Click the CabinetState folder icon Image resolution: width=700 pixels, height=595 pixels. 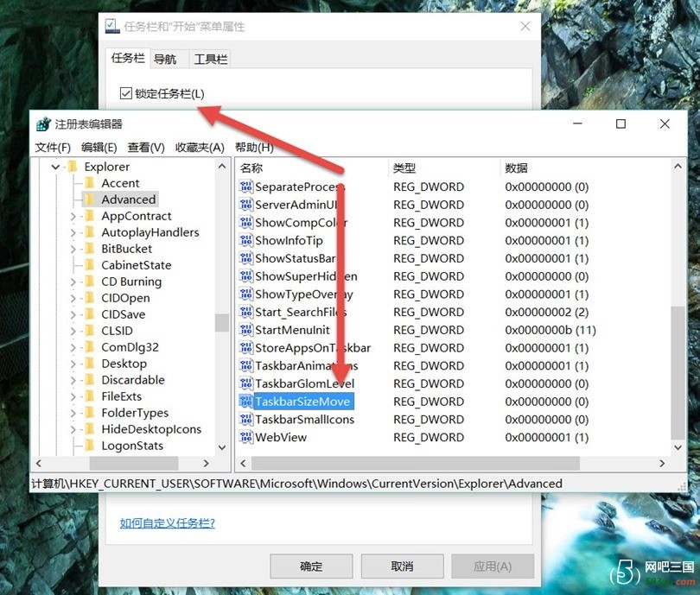point(90,265)
